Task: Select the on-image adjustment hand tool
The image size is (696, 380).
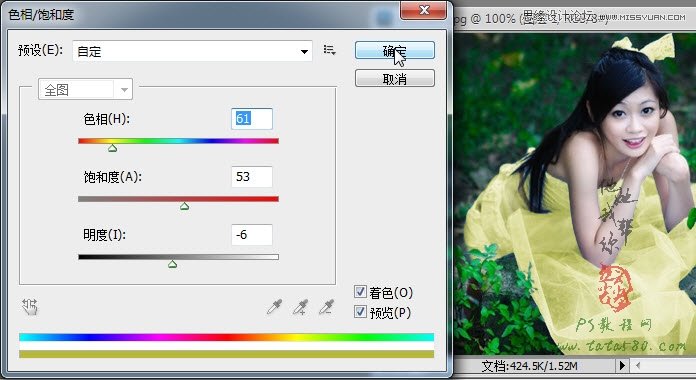Action: 30,306
